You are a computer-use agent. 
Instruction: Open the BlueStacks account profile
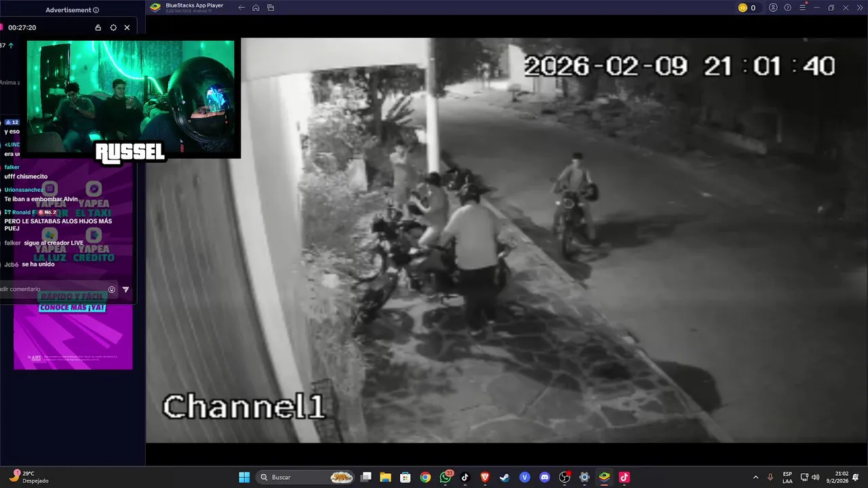point(773,7)
